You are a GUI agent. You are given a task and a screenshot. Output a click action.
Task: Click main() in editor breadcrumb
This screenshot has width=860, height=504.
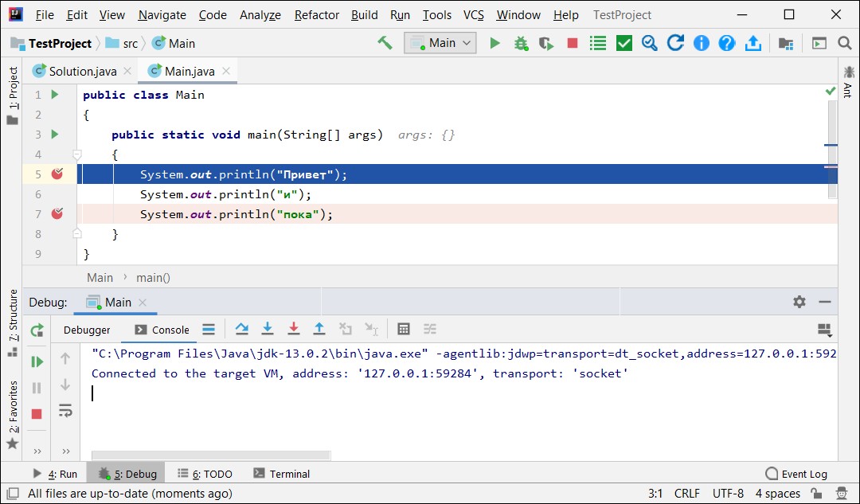tap(153, 278)
